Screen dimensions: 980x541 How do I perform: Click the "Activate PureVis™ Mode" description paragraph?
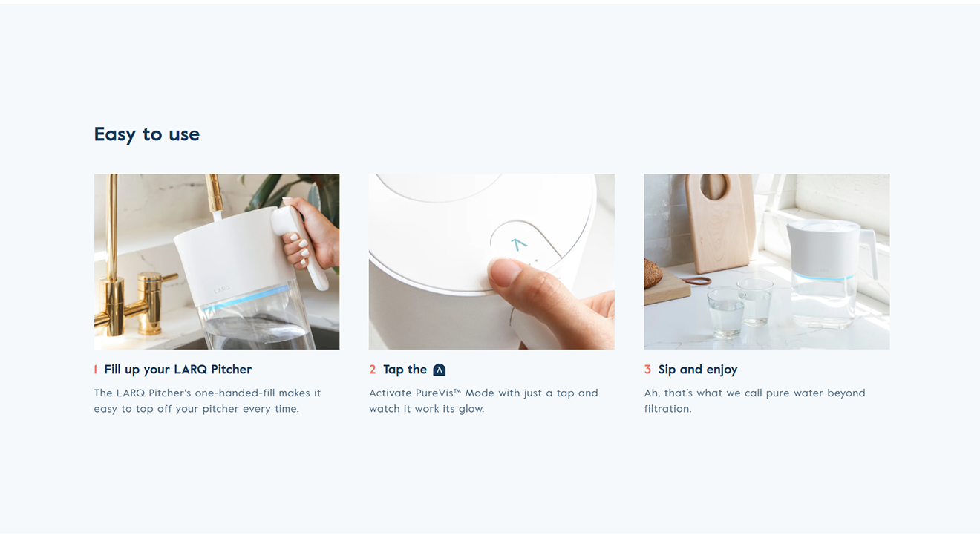483,401
